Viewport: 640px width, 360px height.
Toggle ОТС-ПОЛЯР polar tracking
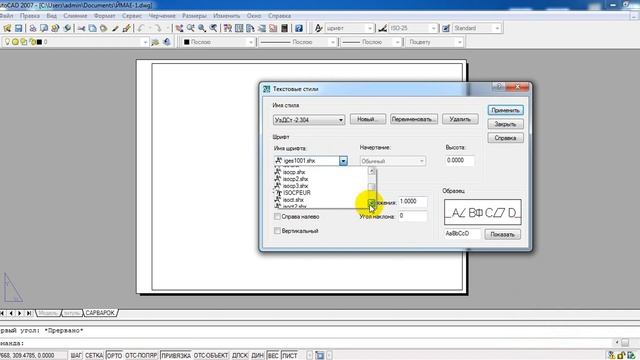(x=141, y=356)
